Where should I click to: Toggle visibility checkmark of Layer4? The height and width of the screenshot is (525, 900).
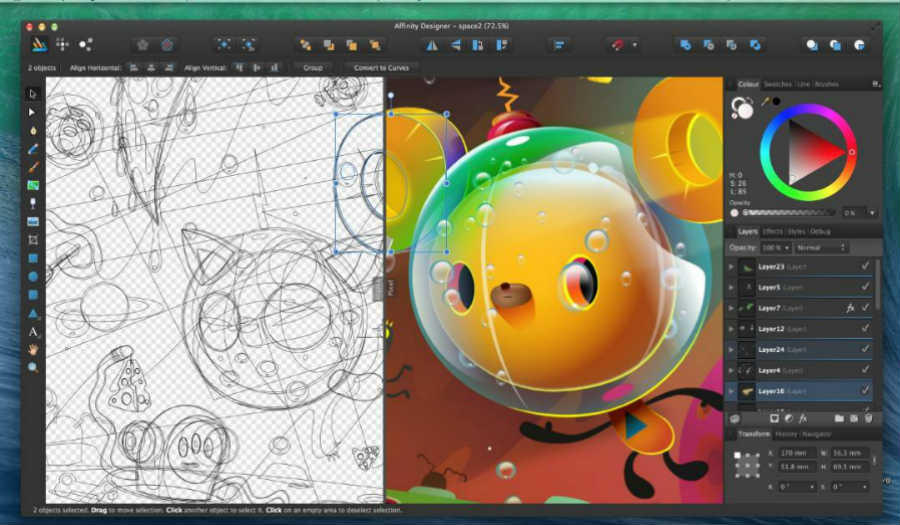865,370
